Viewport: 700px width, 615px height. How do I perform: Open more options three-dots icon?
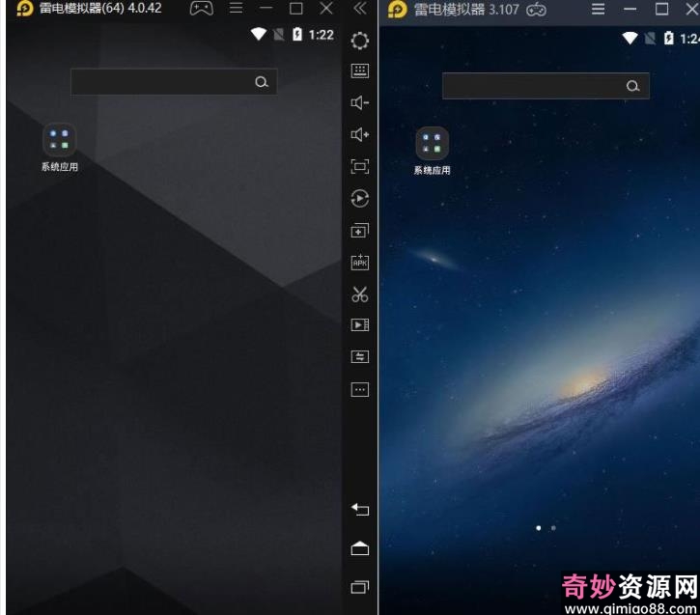pos(360,389)
